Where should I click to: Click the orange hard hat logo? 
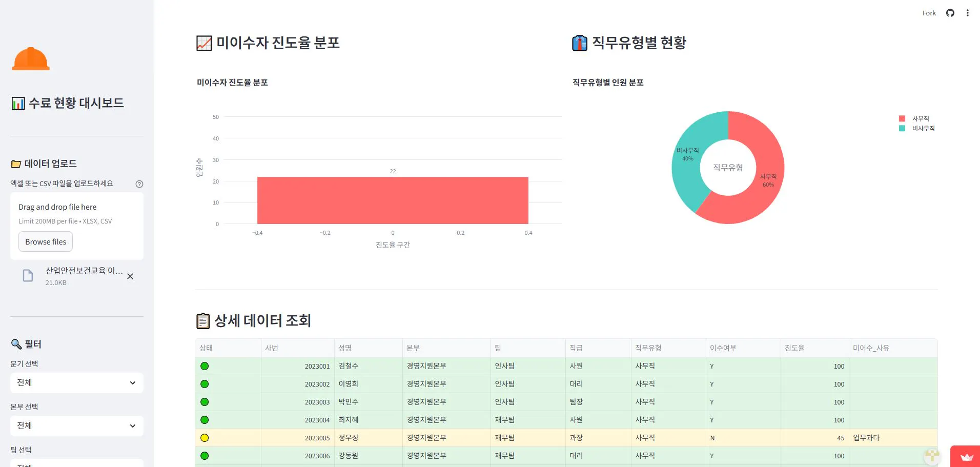tap(31, 58)
